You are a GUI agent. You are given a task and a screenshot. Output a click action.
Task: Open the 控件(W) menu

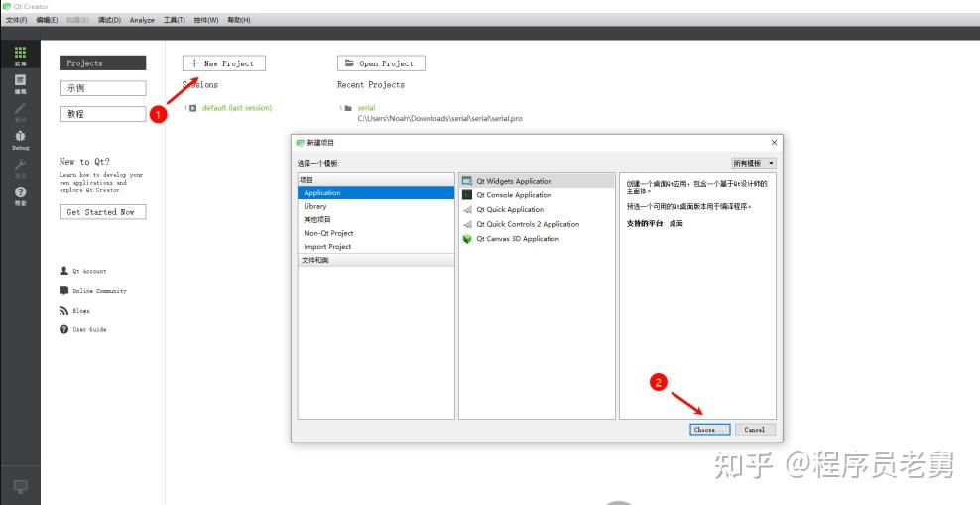coord(206,20)
